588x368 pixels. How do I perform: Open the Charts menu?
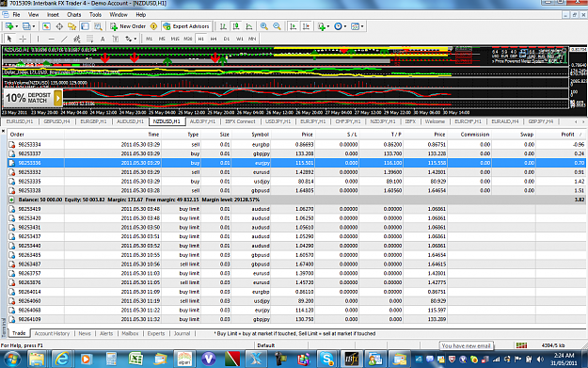coord(74,15)
